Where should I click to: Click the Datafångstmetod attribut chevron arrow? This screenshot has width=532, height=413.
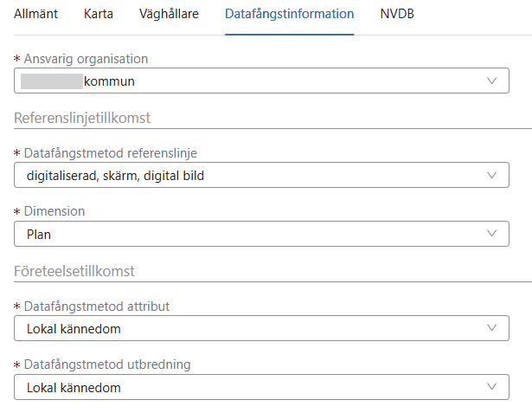[x=492, y=328]
